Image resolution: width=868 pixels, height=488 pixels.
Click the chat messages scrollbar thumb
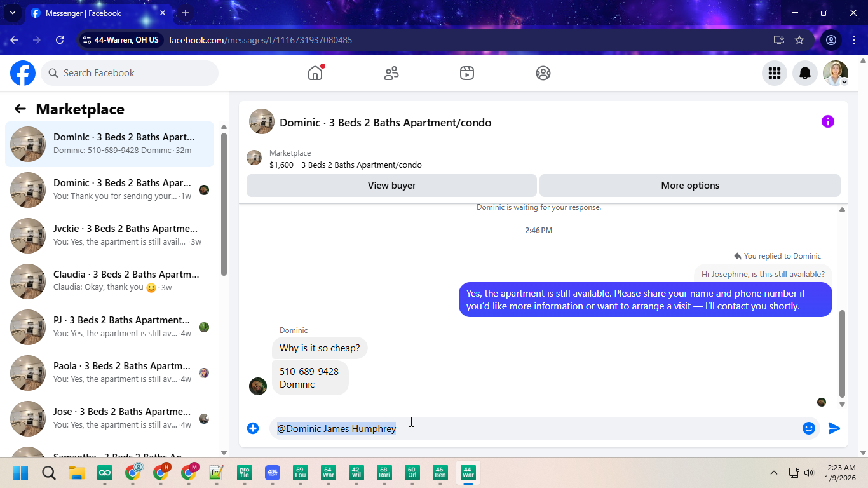pyautogui.click(x=843, y=353)
